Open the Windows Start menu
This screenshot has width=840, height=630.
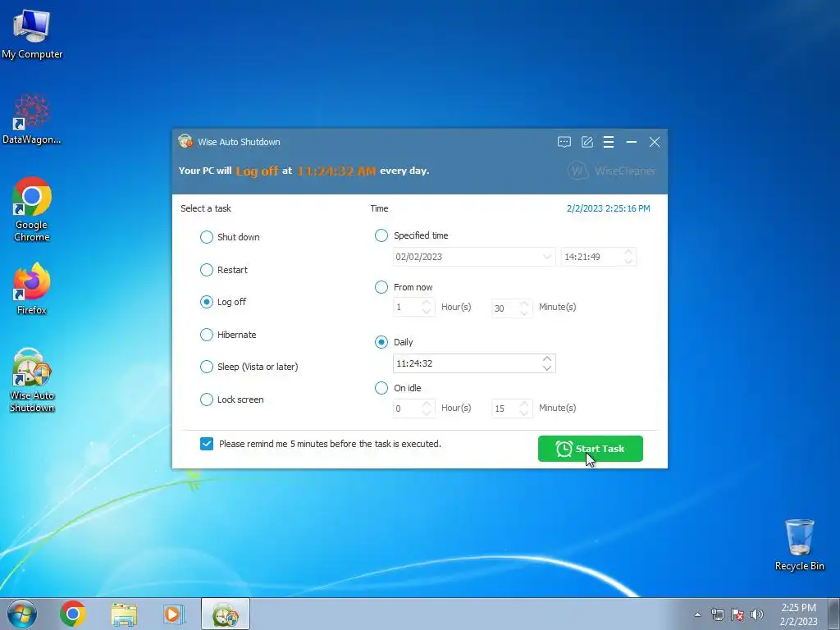coord(22,614)
